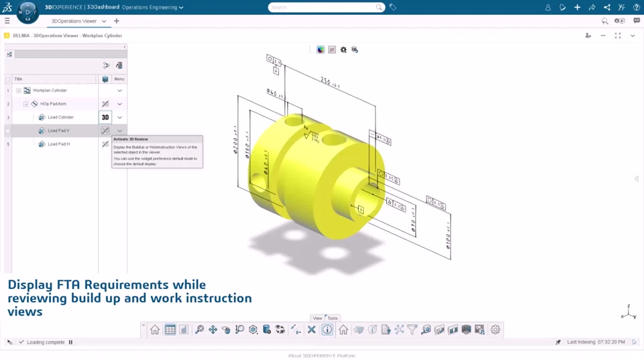
Task: Click the Search input field
Action: (327, 7)
